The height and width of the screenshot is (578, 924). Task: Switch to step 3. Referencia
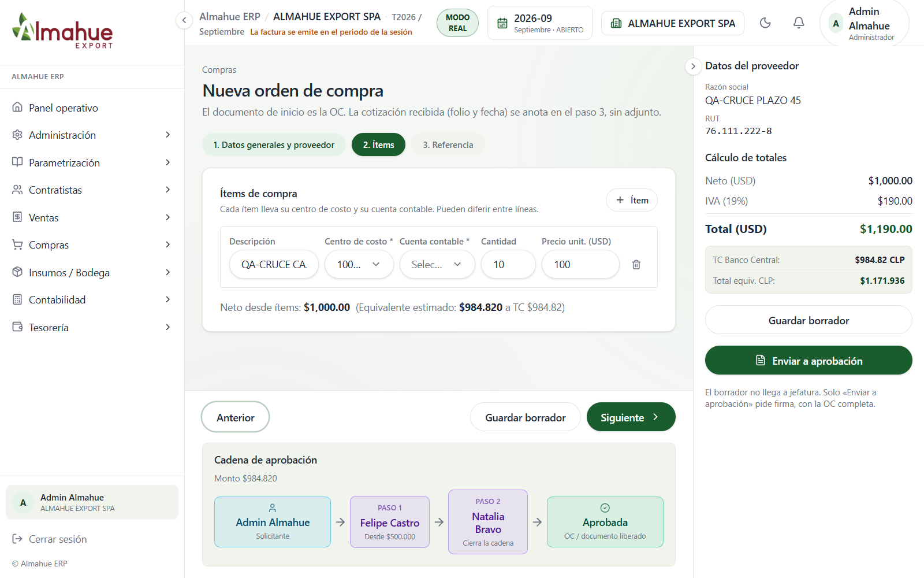coord(448,144)
